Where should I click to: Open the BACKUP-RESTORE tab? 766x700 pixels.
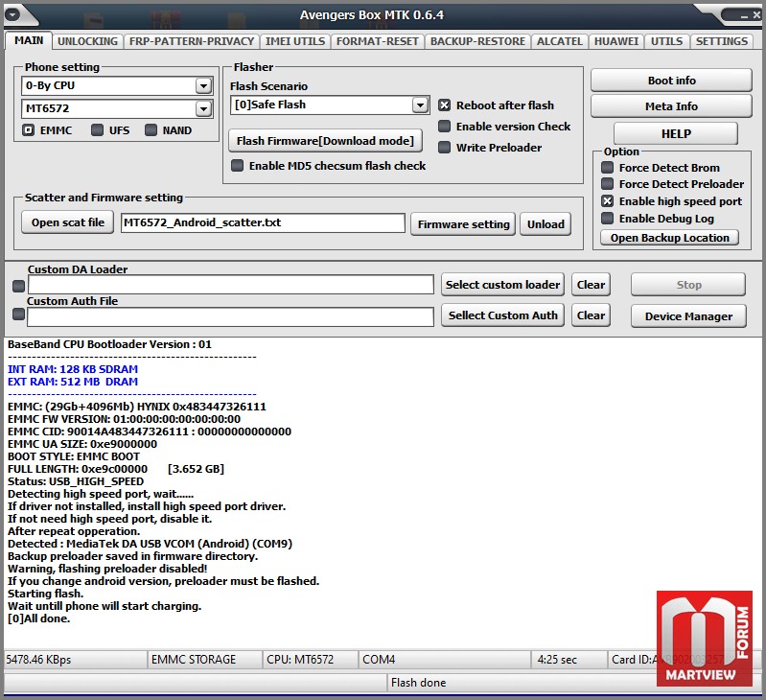coord(477,41)
